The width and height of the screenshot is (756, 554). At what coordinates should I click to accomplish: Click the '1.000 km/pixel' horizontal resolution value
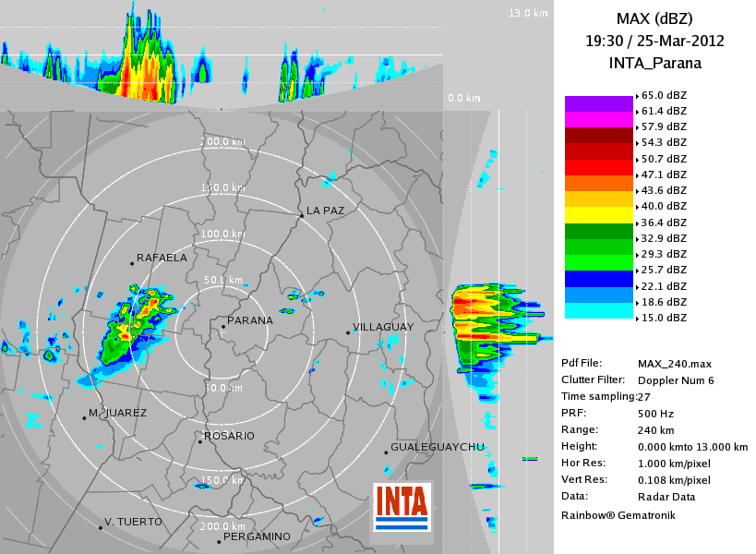coord(674,464)
